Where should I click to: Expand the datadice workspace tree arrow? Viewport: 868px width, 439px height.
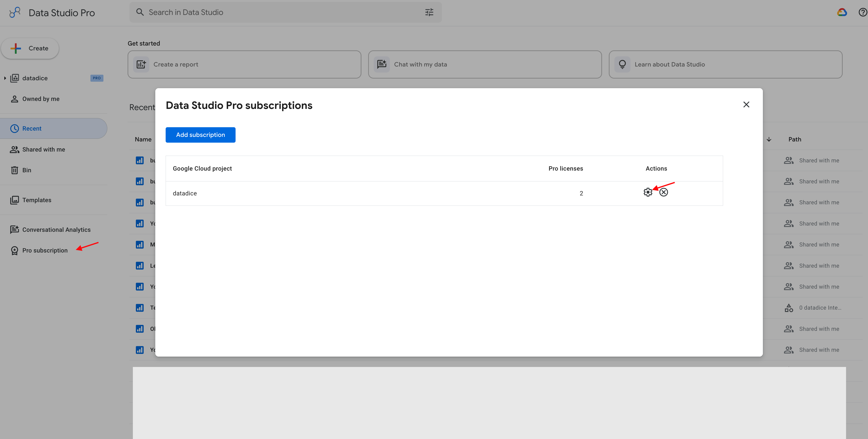5,78
